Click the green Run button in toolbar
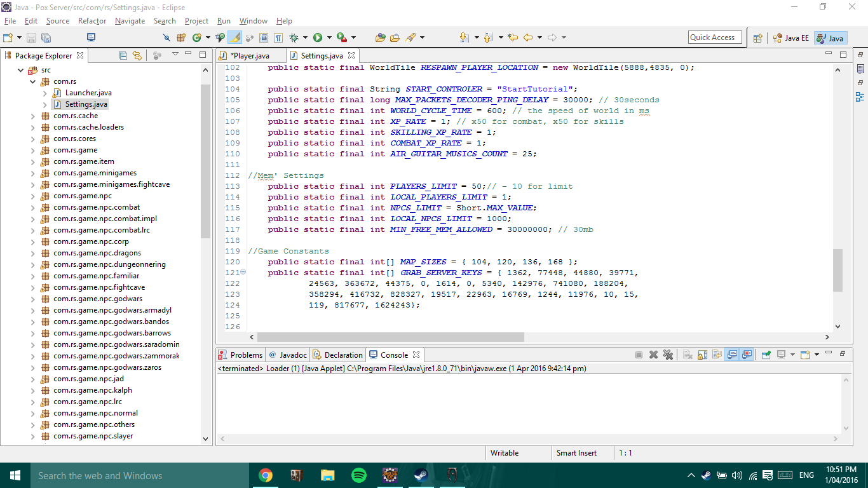This screenshot has width=868, height=488. click(317, 37)
